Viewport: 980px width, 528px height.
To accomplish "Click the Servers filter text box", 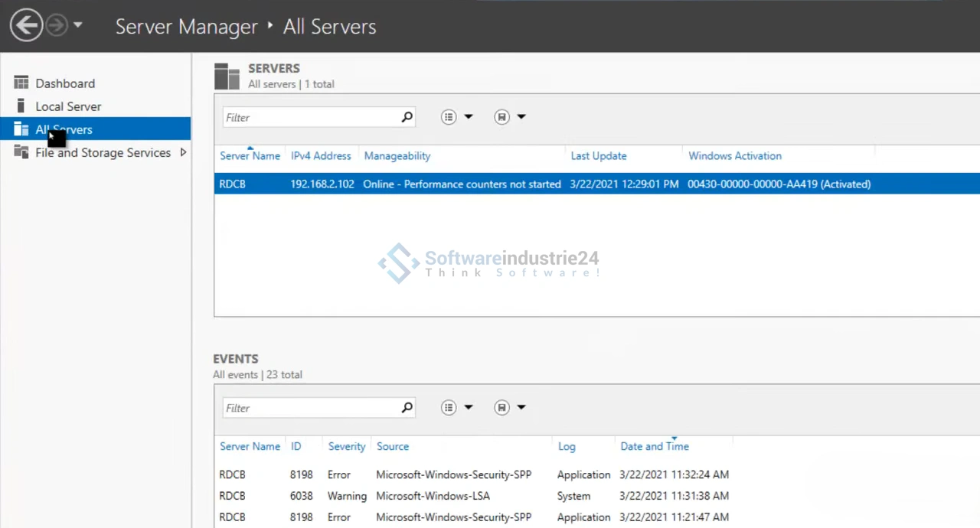I will (x=310, y=117).
